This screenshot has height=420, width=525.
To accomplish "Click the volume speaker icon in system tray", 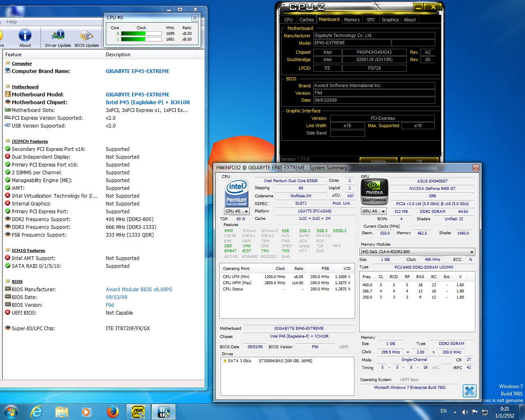I will coord(465,412).
